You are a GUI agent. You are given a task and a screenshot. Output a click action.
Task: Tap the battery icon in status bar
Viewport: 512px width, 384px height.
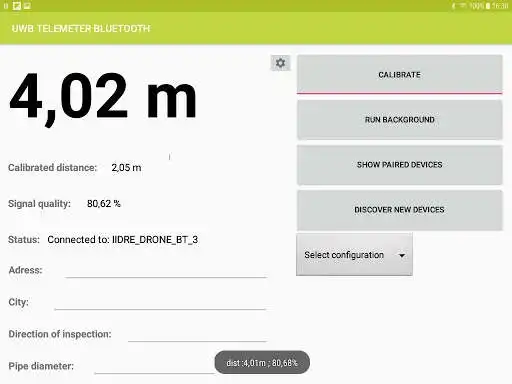(x=488, y=6)
